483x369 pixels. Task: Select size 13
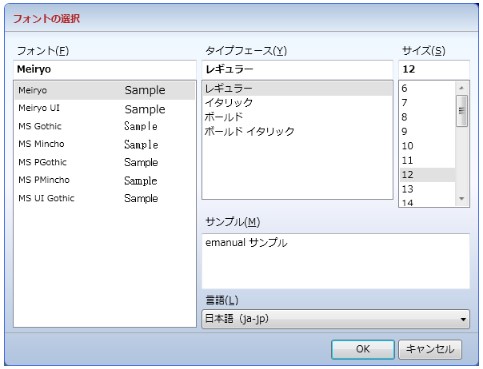pos(427,189)
